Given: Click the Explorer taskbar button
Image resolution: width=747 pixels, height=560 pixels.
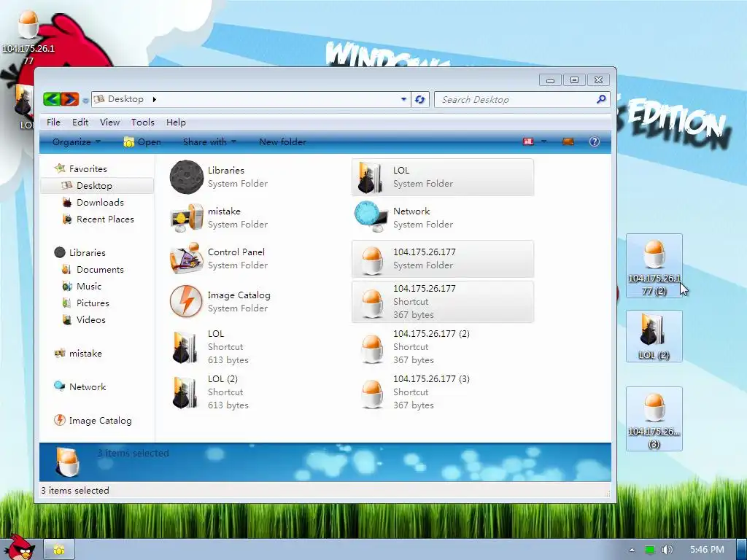Looking at the screenshot, I should [x=59, y=550].
